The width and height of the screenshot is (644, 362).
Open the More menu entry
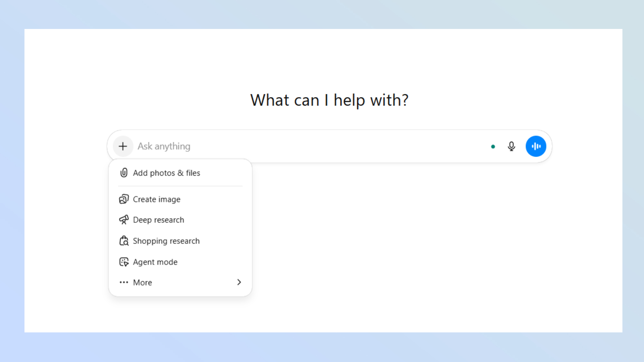[x=143, y=282]
